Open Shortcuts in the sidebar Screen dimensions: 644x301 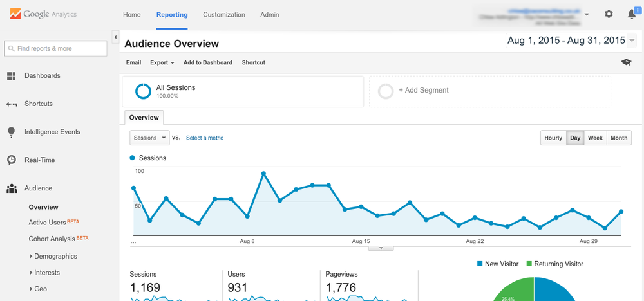point(39,104)
